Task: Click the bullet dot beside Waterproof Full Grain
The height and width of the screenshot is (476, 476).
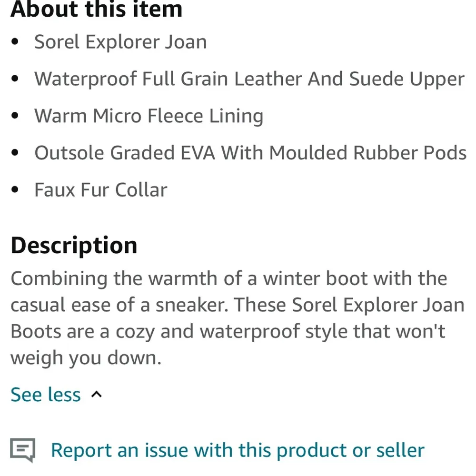Action: 15,79
